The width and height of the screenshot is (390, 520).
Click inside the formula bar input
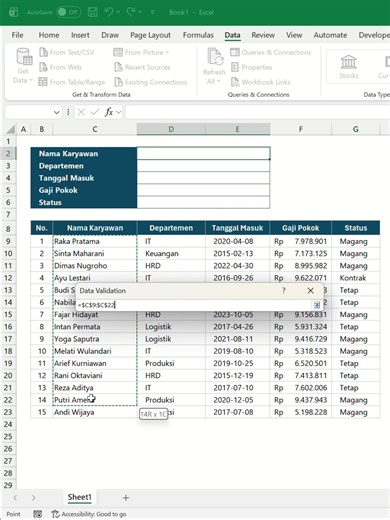pos(257,112)
